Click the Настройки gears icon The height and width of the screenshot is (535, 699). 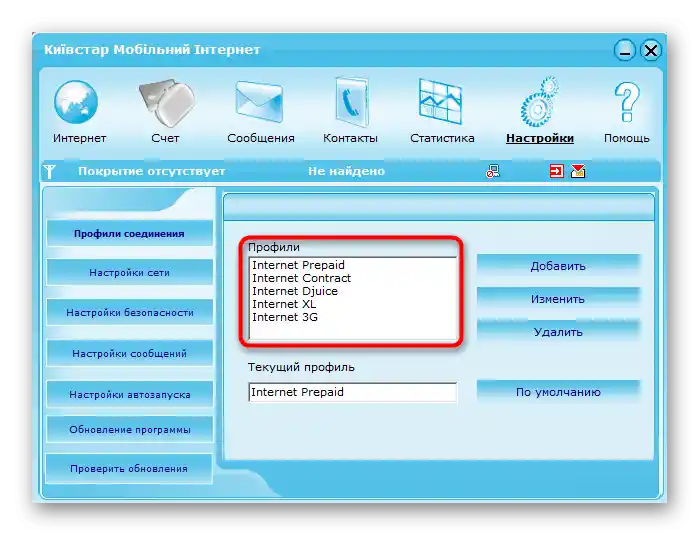coord(539,102)
